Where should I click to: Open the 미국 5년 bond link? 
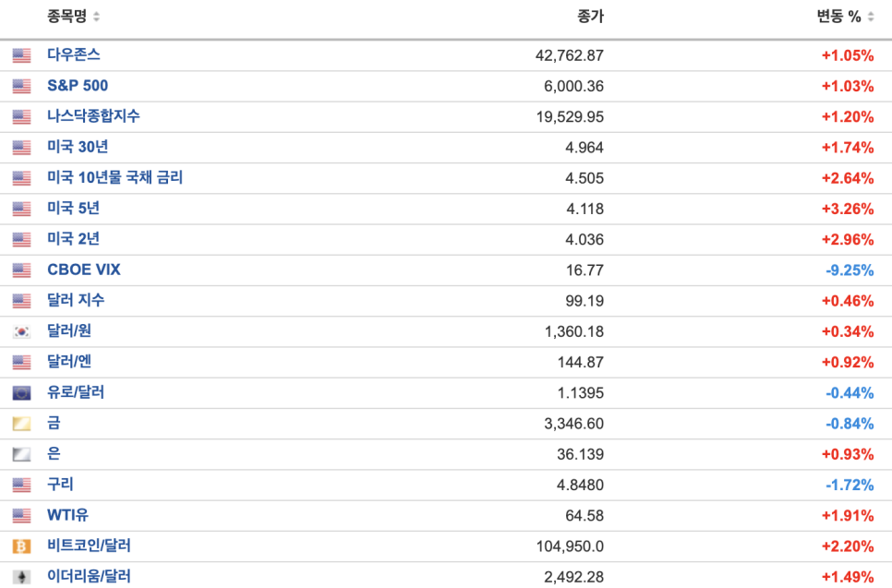pyautogui.click(x=73, y=208)
